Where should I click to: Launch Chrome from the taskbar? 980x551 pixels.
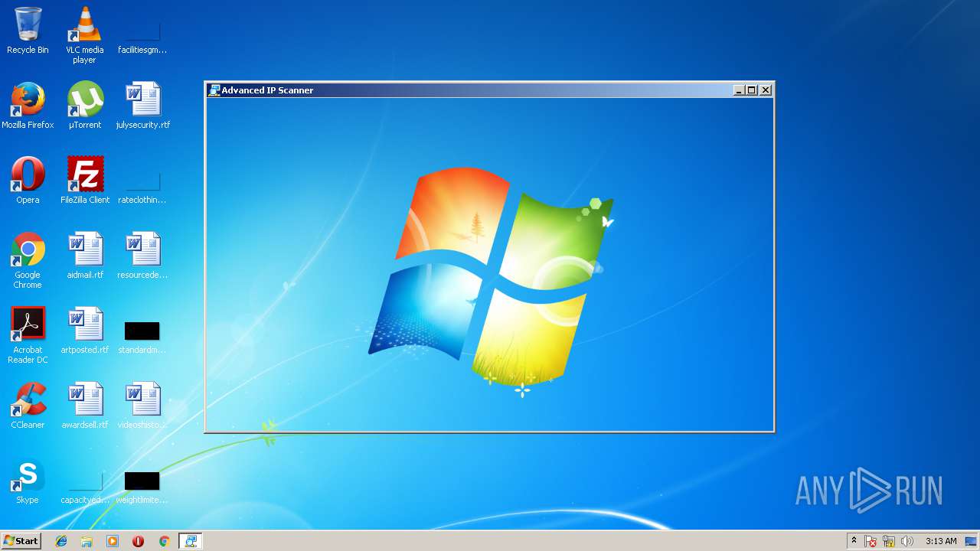(x=164, y=541)
